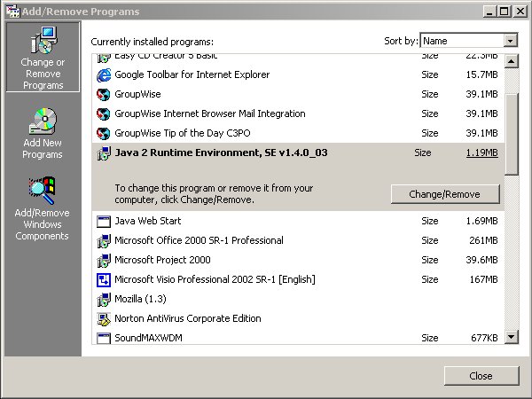Open the Change or Remove Programs pane
The image size is (532, 399).
[43, 57]
